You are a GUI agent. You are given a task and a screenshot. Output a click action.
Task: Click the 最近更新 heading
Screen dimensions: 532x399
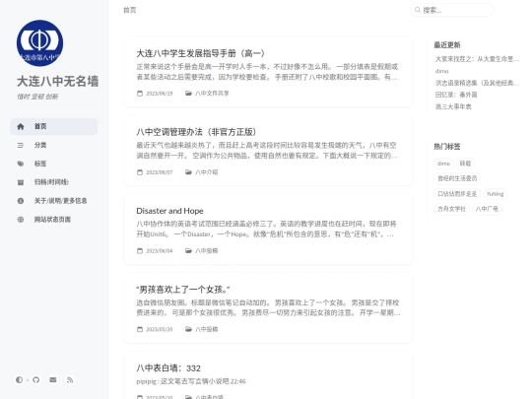tap(447, 44)
